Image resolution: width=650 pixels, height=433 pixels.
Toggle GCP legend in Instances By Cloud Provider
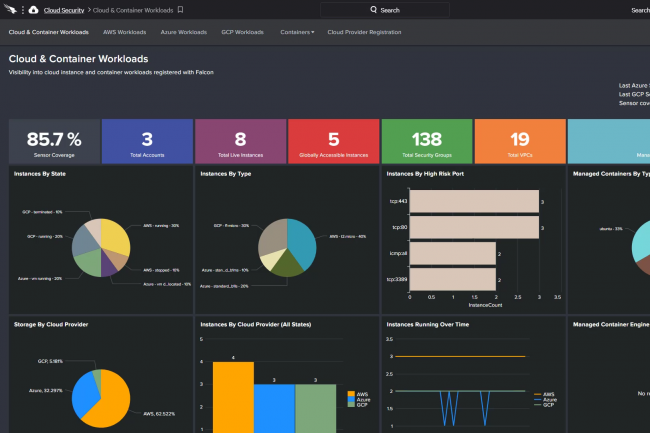point(358,404)
